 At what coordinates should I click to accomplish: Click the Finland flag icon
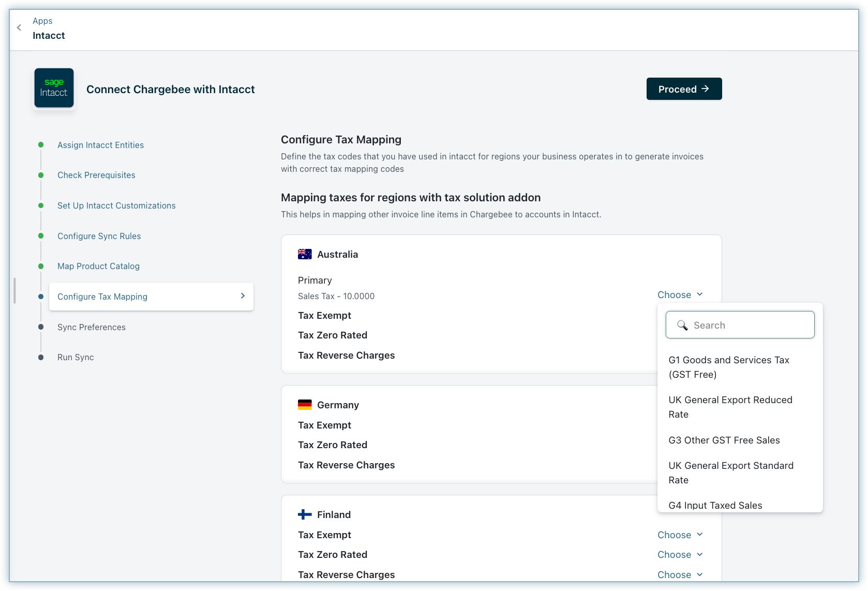pyautogui.click(x=305, y=514)
